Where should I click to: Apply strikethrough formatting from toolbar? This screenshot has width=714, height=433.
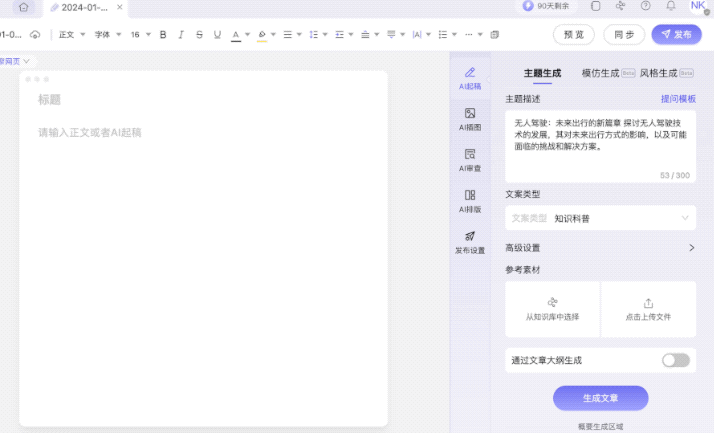[199, 34]
